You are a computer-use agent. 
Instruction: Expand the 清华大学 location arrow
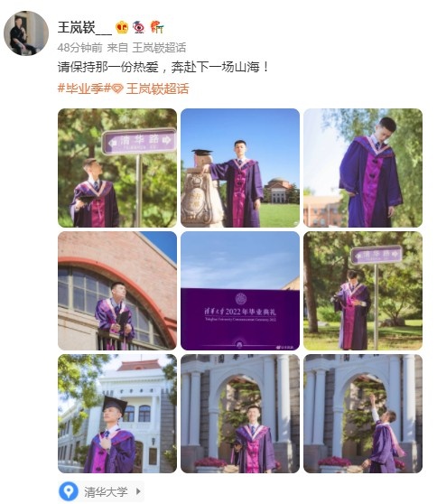(x=138, y=491)
